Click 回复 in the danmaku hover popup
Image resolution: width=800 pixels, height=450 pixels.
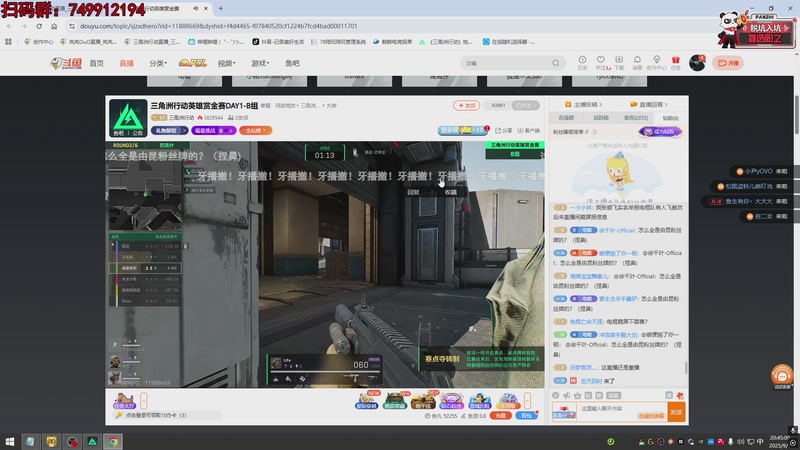pos(413,192)
